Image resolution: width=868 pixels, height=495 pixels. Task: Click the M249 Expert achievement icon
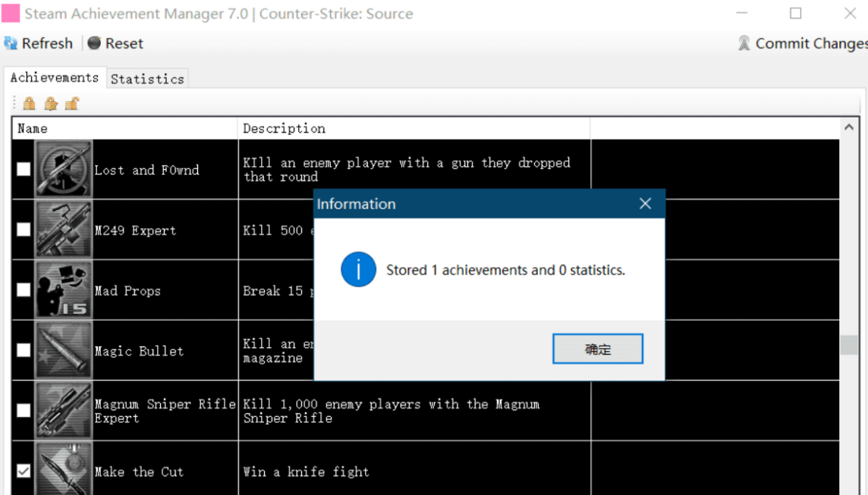click(64, 229)
